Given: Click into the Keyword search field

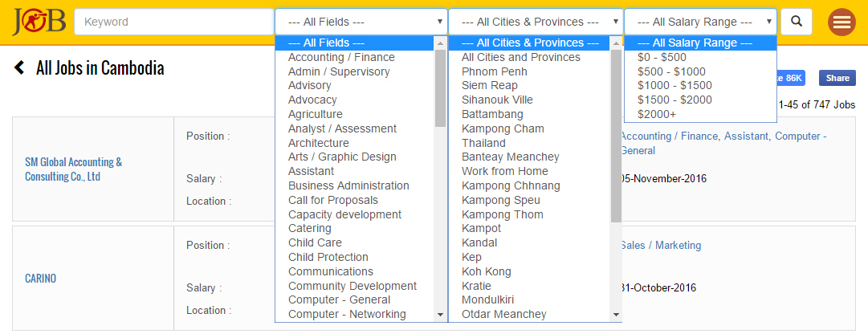Looking at the screenshot, I should click(x=173, y=22).
